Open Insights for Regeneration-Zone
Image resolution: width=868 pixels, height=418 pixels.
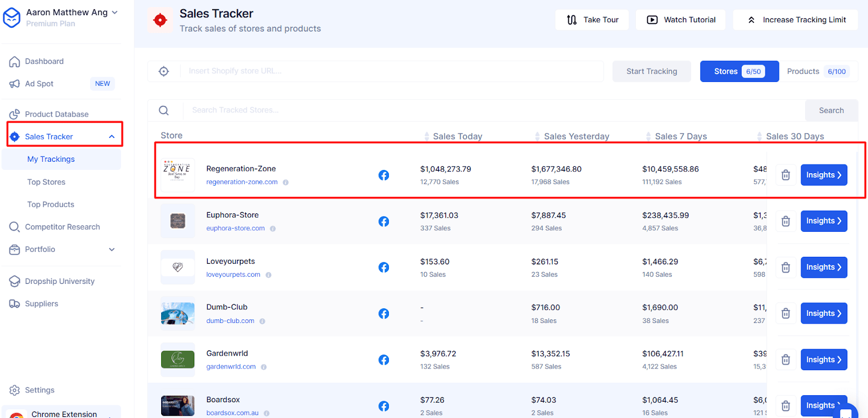(824, 175)
